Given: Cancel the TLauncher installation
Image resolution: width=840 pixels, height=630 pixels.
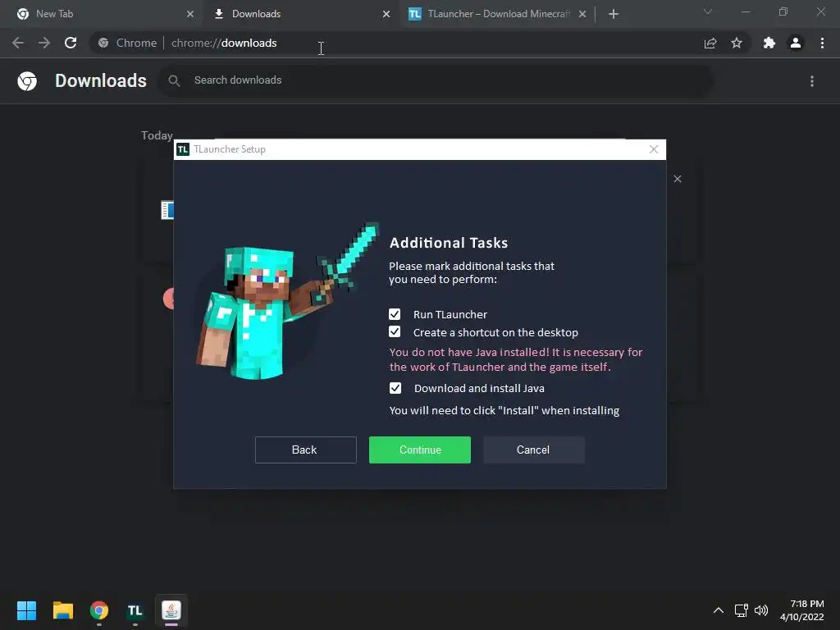Looking at the screenshot, I should point(533,450).
